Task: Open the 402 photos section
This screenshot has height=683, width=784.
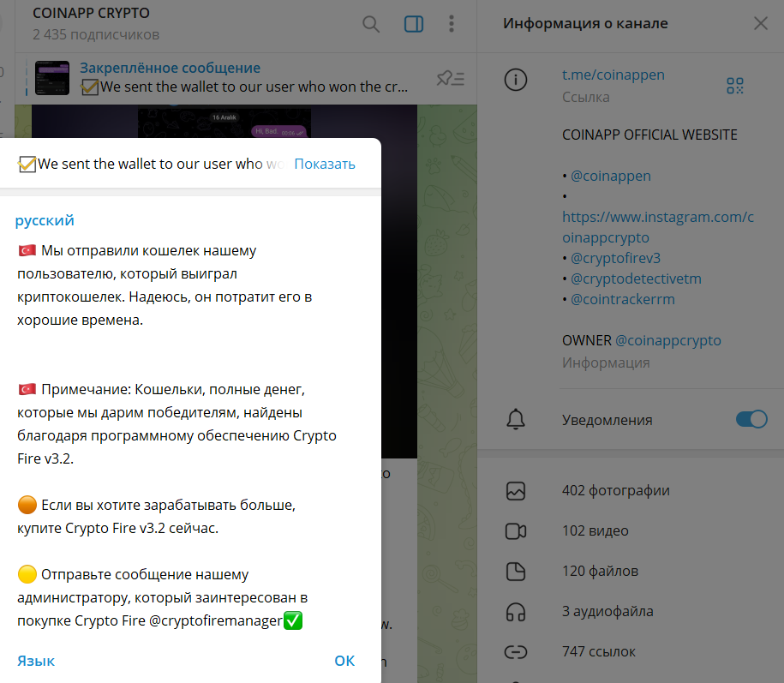Action: [x=615, y=490]
